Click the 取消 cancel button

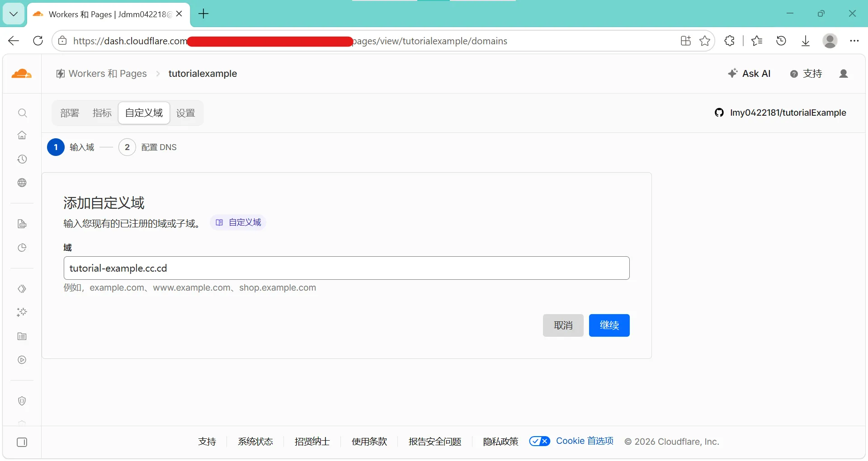[x=563, y=325]
